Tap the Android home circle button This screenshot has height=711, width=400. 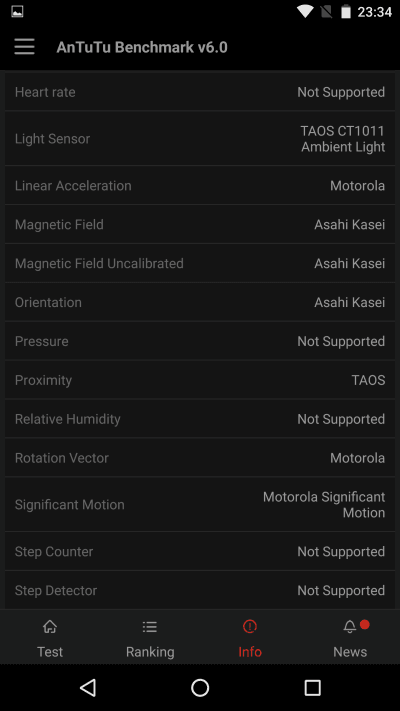(x=200, y=687)
